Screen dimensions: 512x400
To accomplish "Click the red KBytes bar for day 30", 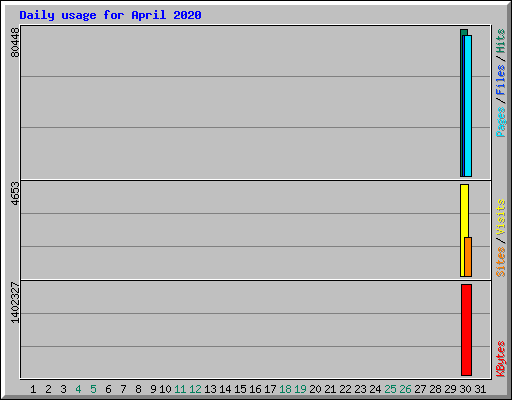I will [x=466, y=330].
